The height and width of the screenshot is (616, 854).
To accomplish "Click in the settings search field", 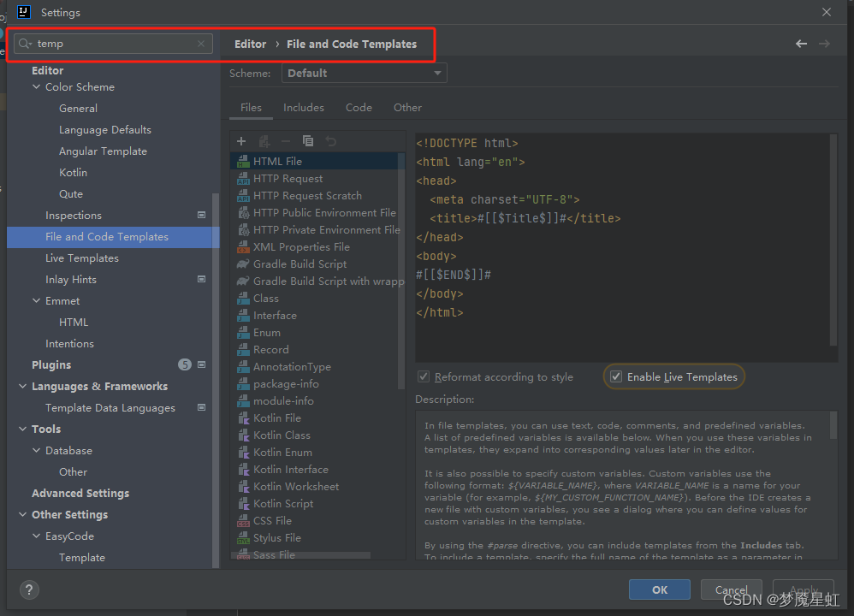I will click(x=113, y=44).
